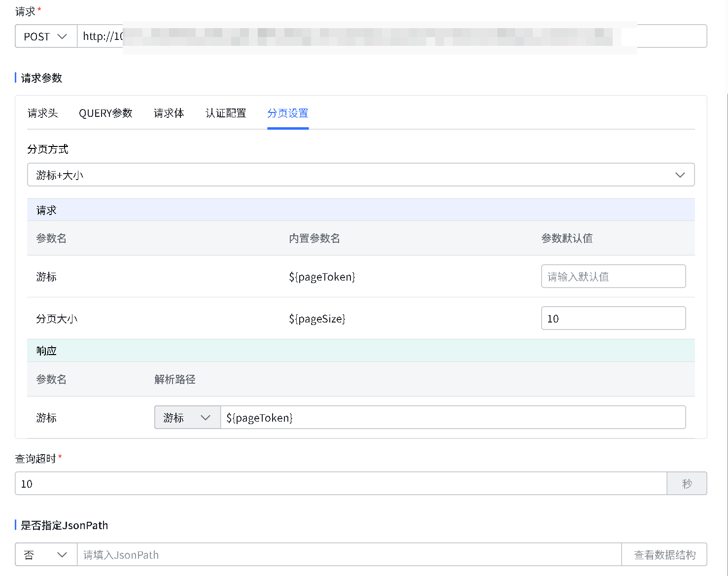Switch to the 请求头 tab
This screenshot has height=576, width=728.
[43, 113]
